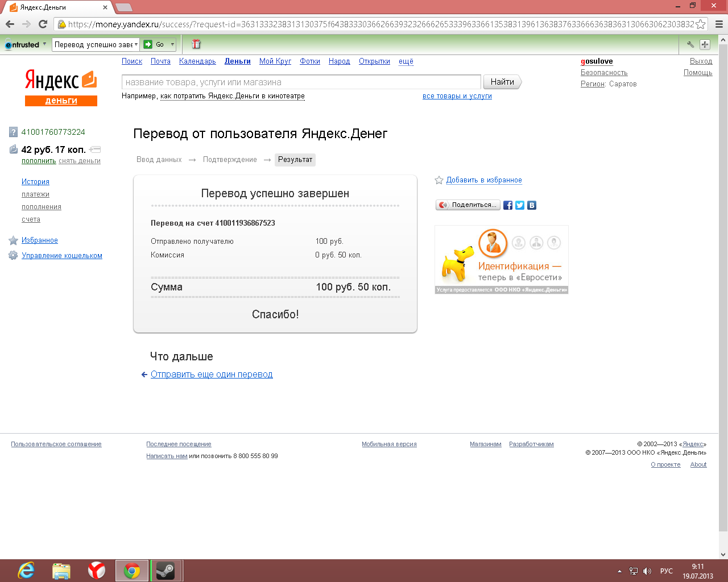Viewport: 728px width, 582px height.
Task: Click into the product search field
Action: pos(301,82)
